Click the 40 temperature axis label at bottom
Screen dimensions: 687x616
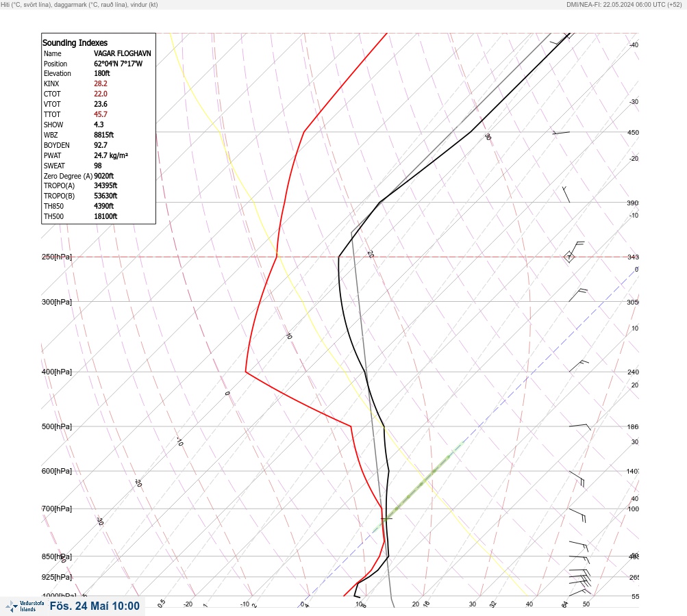[x=529, y=604]
